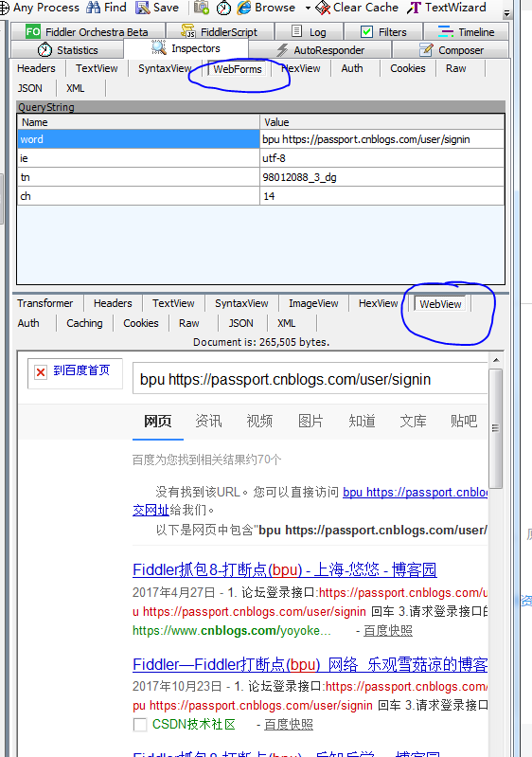Switch to the Composer tab
The width and height of the screenshot is (532, 757).
click(x=451, y=50)
